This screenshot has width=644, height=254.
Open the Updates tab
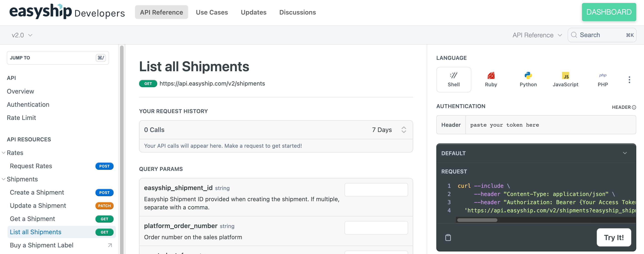click(x=254, y=12)
